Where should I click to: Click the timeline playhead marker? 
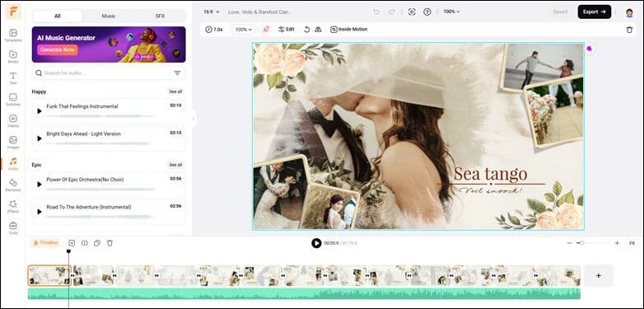(68, 251)
